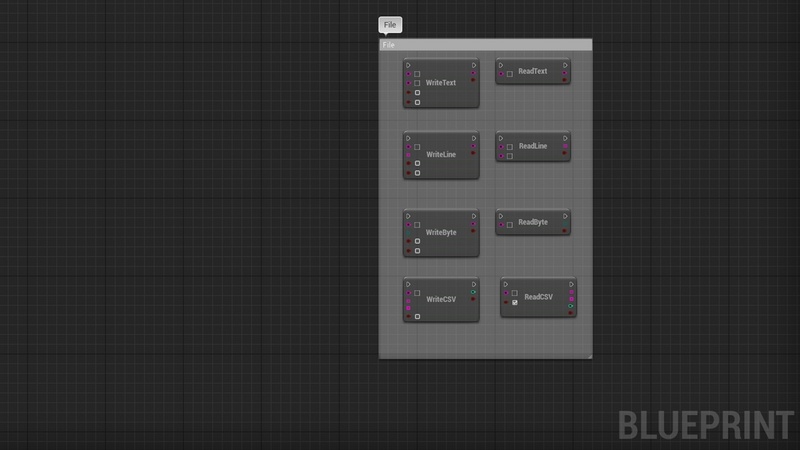Select the ReadCSV node by its title
Screen dimensions: 800x450
(x=538, y=297)
